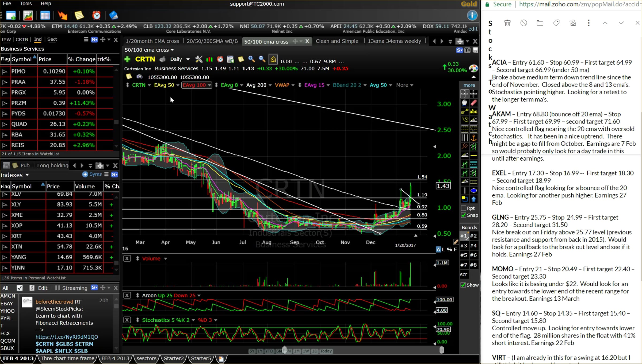Screen dimensions: 642x364
Task: Click the green and red bars chart-style icon
Action: (209, 59)
